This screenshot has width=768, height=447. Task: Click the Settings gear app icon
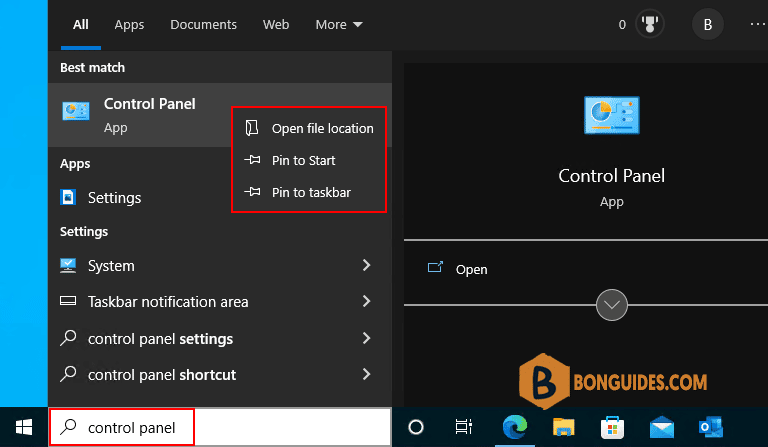click(x=68, y=197)
